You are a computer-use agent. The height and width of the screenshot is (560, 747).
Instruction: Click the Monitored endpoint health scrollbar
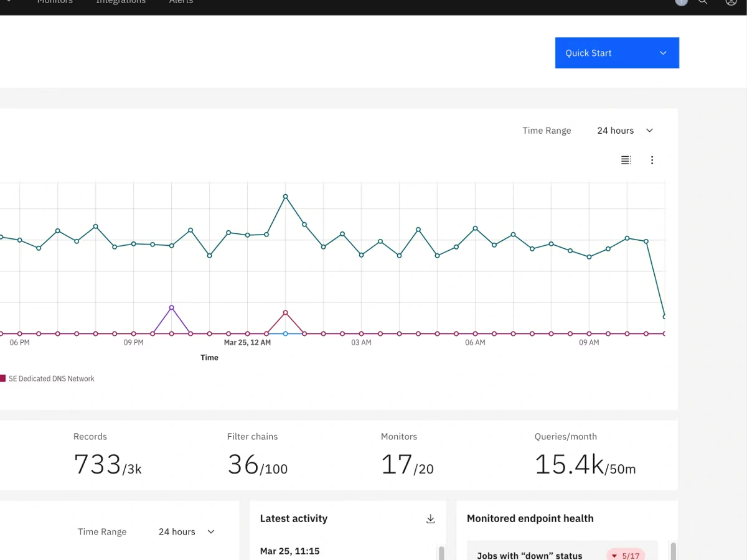(673, 551)
